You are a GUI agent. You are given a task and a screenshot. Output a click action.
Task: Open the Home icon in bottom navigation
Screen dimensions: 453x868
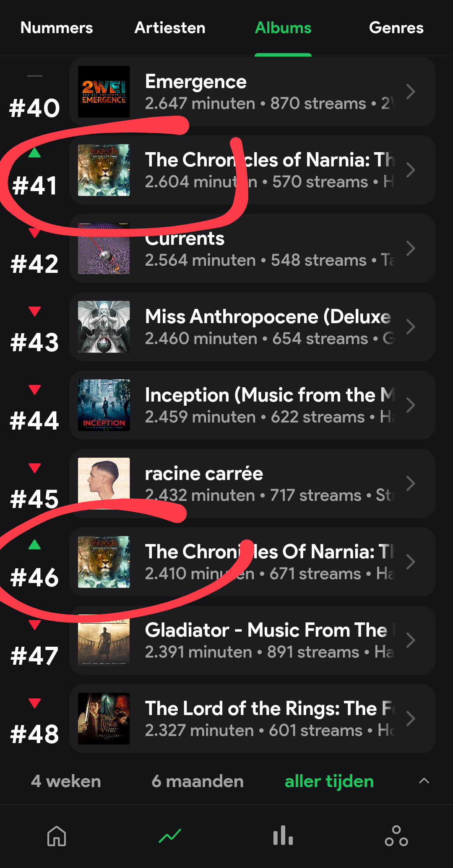[x=57, y=836]
